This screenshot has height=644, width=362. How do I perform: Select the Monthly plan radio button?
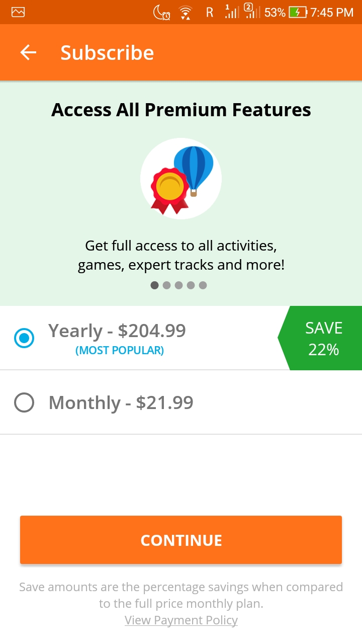[x=24, y=403]
